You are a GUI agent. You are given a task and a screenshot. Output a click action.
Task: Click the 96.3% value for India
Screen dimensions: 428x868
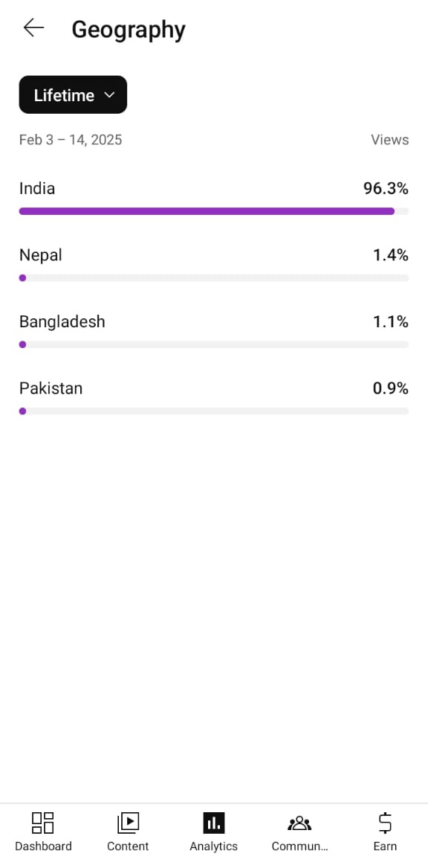click(386, 189)
